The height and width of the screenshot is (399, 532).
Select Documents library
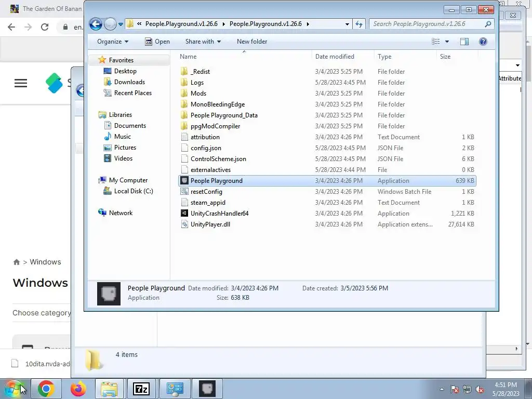pos(129,126)
